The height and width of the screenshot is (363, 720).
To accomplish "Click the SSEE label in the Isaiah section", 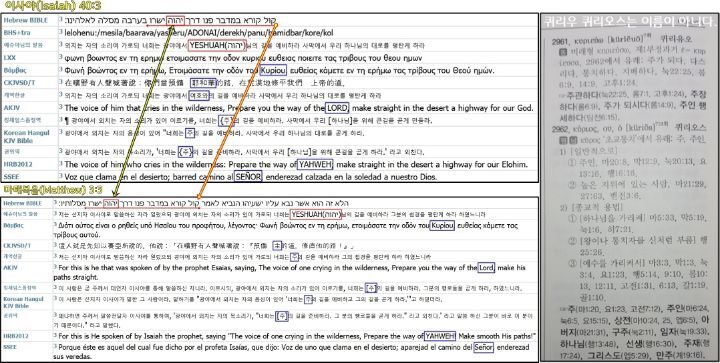I will (10, 176).
